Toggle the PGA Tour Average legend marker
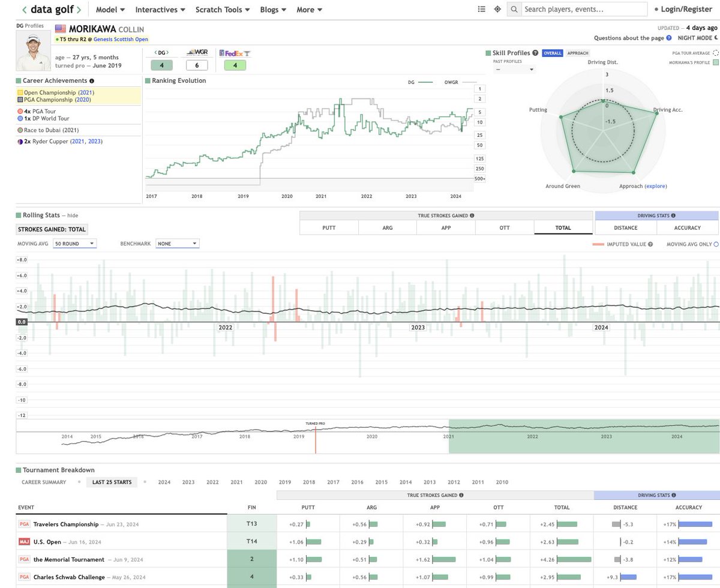 (715, 53)
